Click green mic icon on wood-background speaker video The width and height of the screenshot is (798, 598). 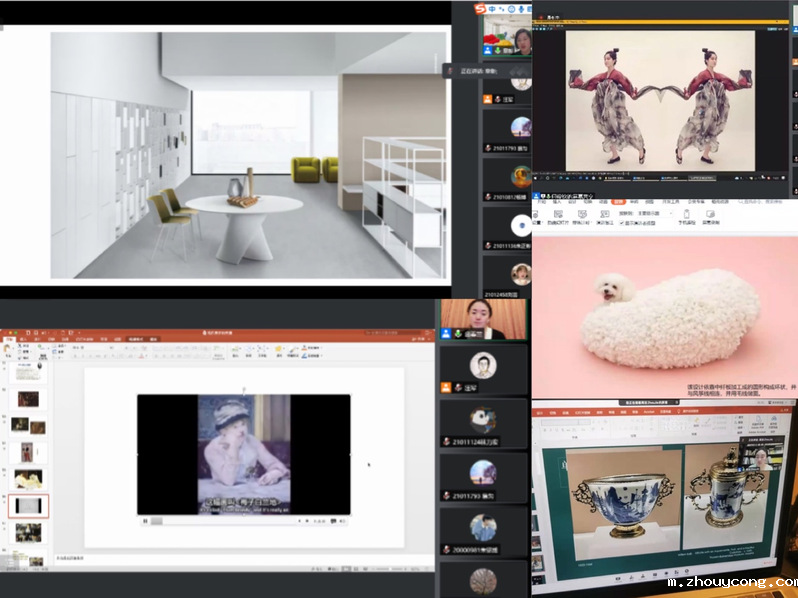point(458,334)
